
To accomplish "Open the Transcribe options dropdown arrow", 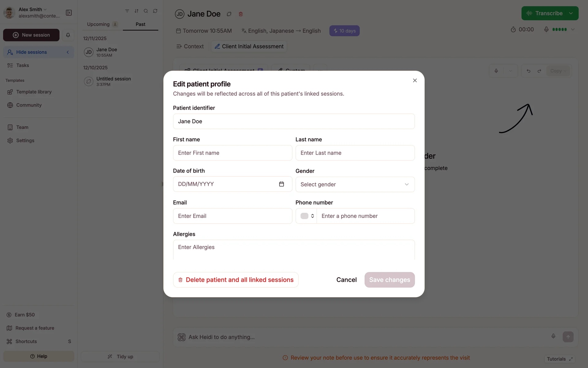I will (x=571, y=13).
